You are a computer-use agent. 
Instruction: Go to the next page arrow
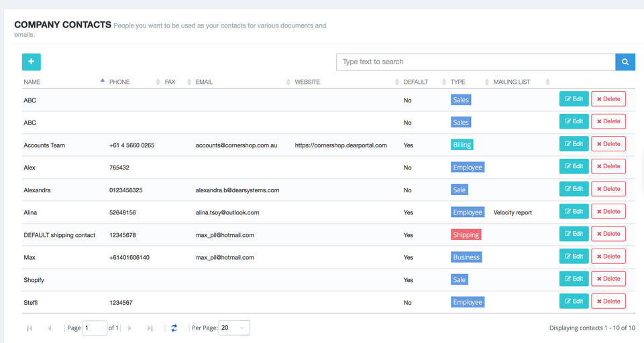point(129,328)
